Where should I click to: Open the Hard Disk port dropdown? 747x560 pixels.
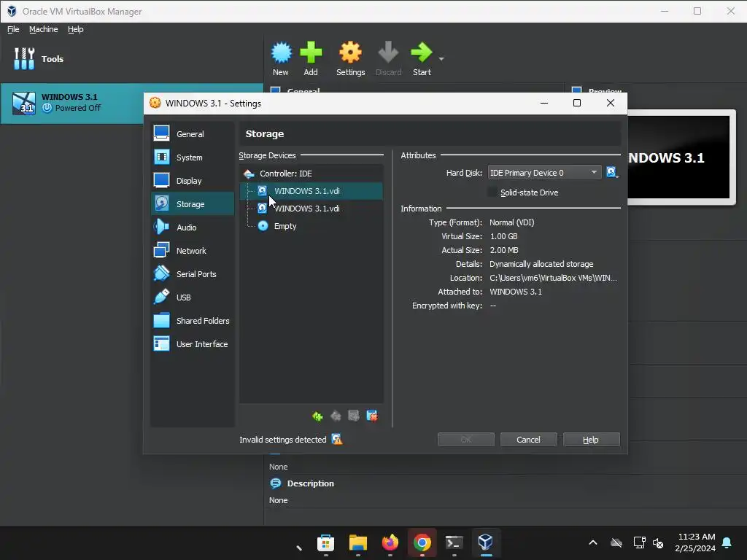pos(544,173)
